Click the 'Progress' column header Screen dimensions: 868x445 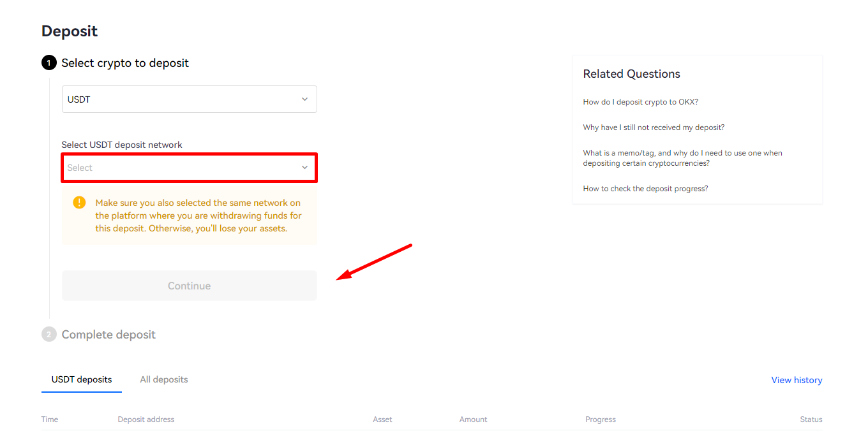(x=601, y=419)
